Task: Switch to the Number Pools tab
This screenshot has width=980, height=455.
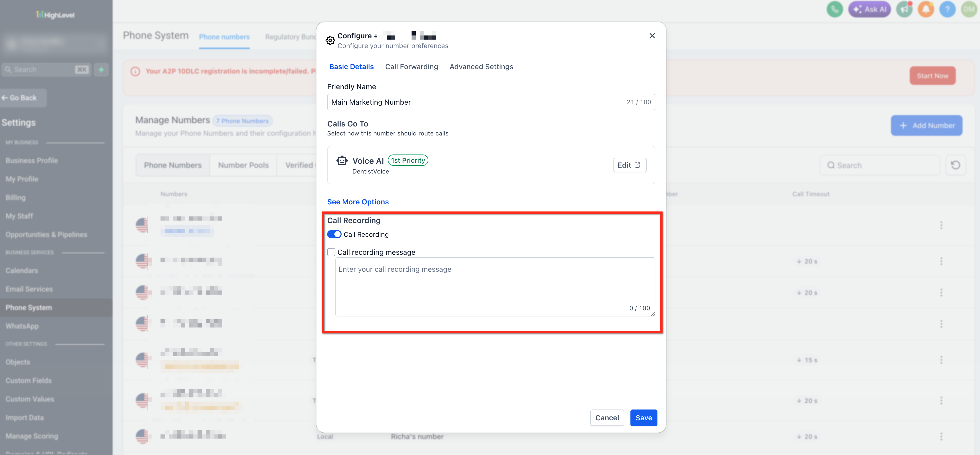Action: [244, 165]
